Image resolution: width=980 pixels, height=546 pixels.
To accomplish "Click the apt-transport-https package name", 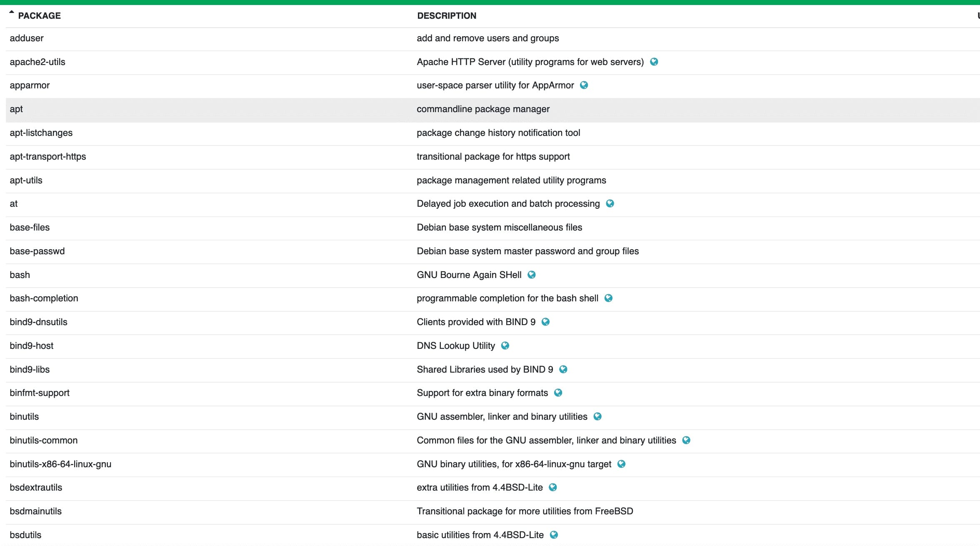I will 48,156.
